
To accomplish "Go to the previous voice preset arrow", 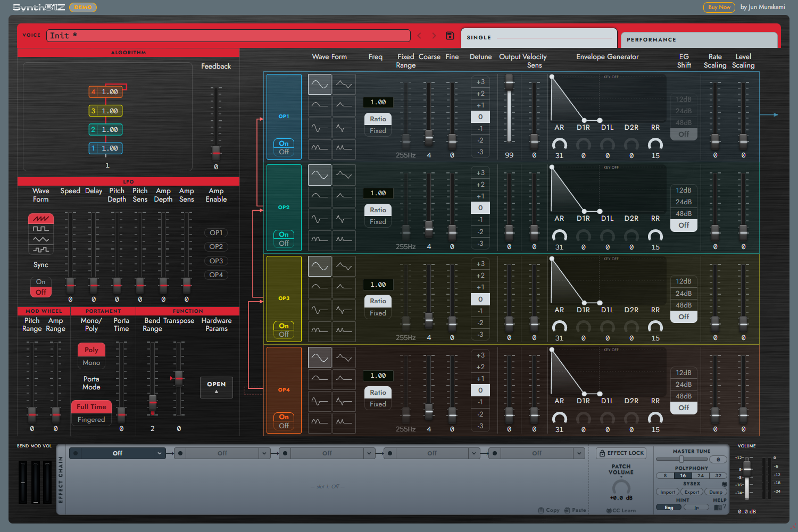I will [x=419, y=36].
